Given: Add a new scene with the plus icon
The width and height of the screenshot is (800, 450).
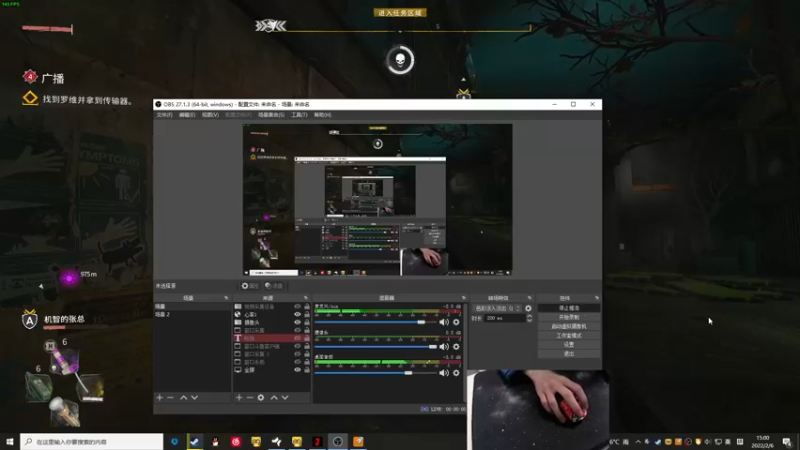Looking at the screenshot, I should pos(160,397).
